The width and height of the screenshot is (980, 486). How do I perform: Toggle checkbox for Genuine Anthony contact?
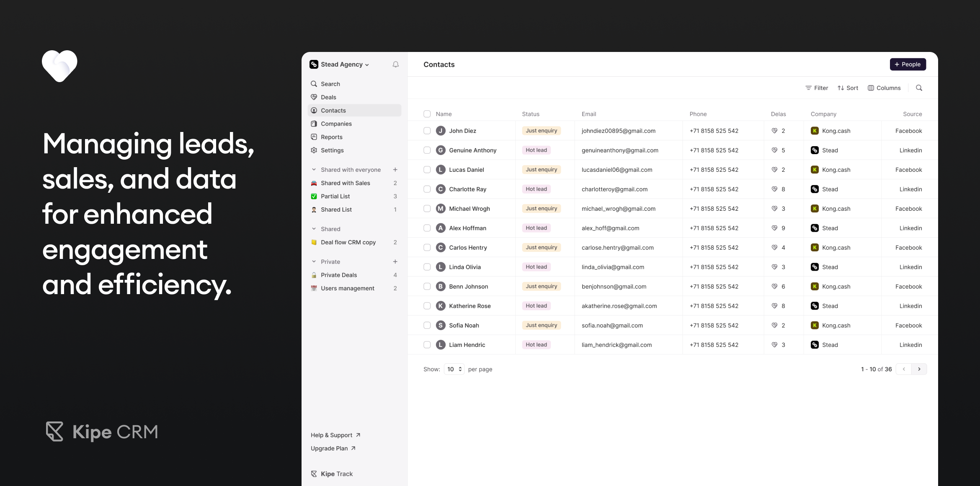[428, 150]
